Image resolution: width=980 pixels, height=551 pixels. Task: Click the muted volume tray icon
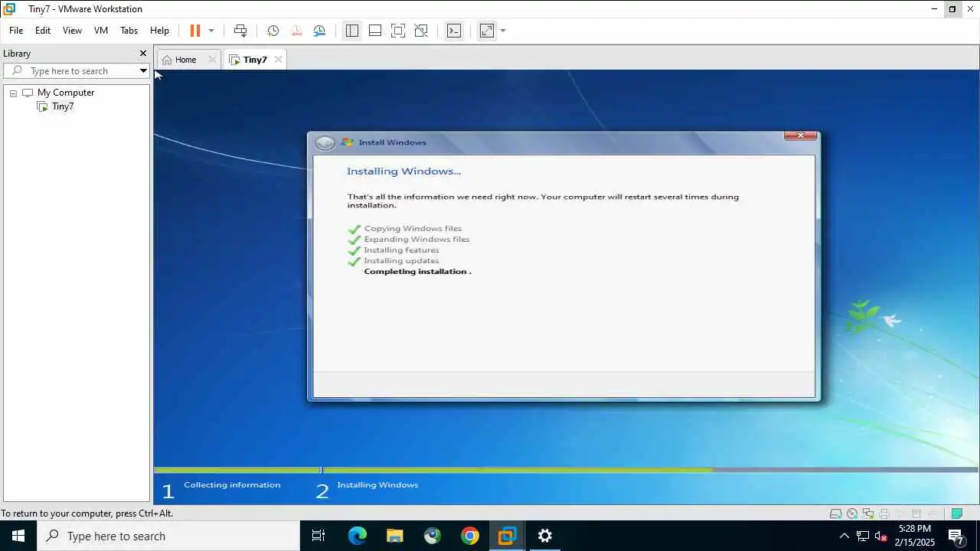(x=881, y=536)
